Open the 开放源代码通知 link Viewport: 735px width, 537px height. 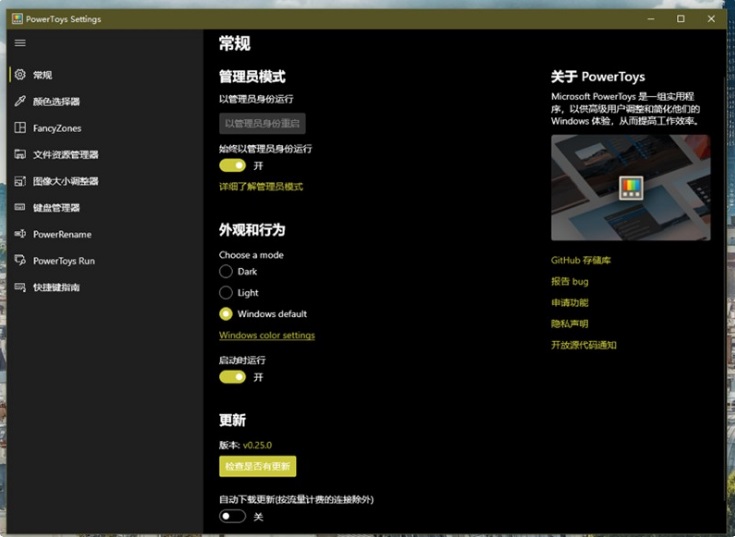coord(584,345)
